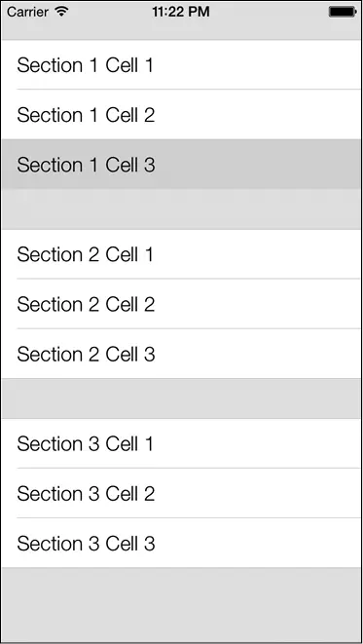363x644 pixels.
Task: Tap Section 2 Cell 3 row
Action: pos(181,354)
